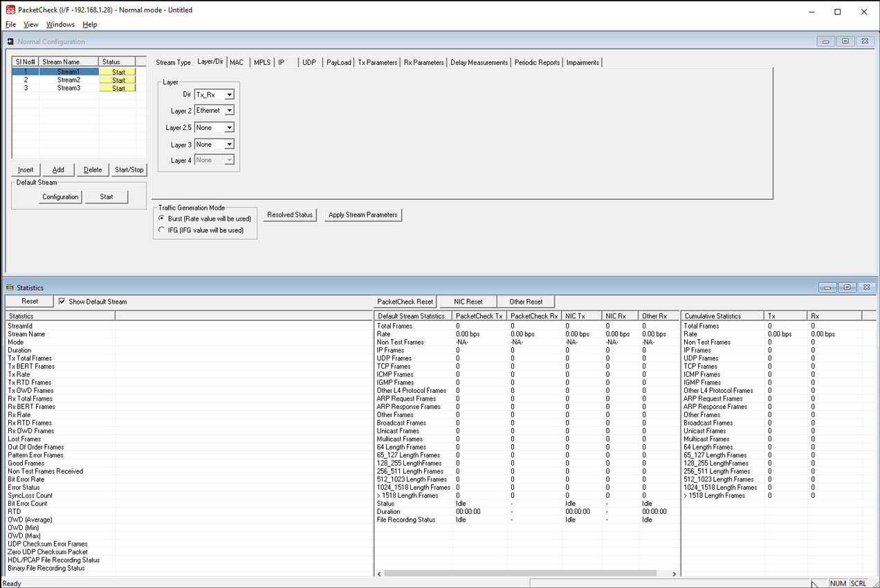Click the right arrow of statistics scrollbar
The height and width of the screenshot is (588, 880).
[x=674, y=573]
